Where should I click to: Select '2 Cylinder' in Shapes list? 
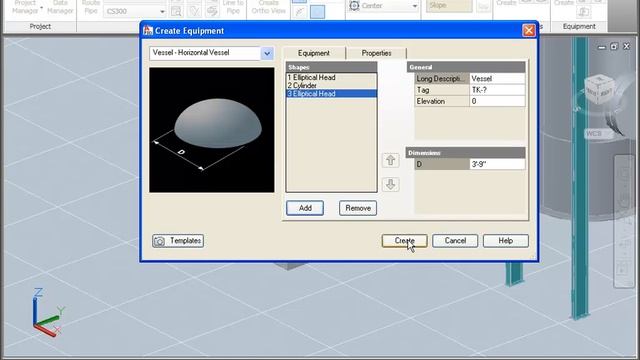pos(331,86)
